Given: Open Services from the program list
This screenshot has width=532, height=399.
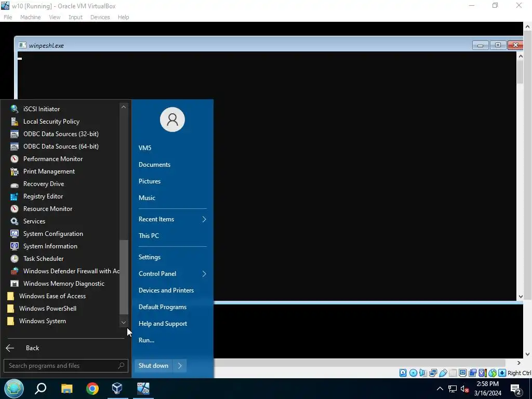Looking at the screenshot, I should pos(34,221).
